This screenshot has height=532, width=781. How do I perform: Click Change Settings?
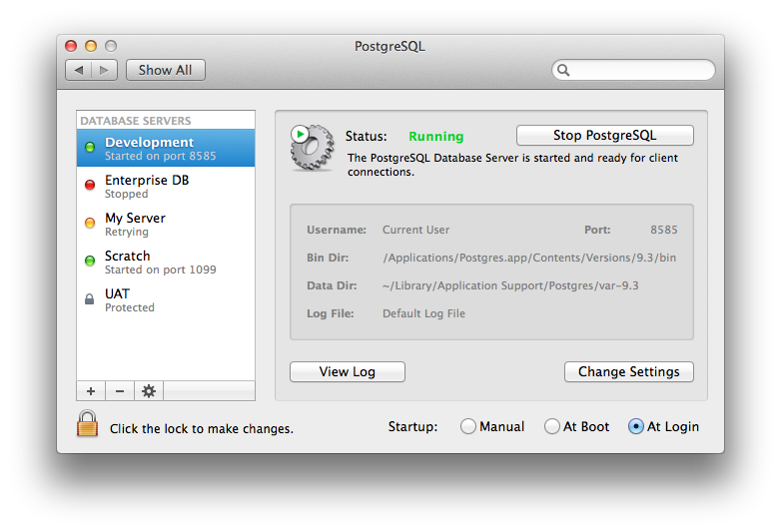coord(628,371)
